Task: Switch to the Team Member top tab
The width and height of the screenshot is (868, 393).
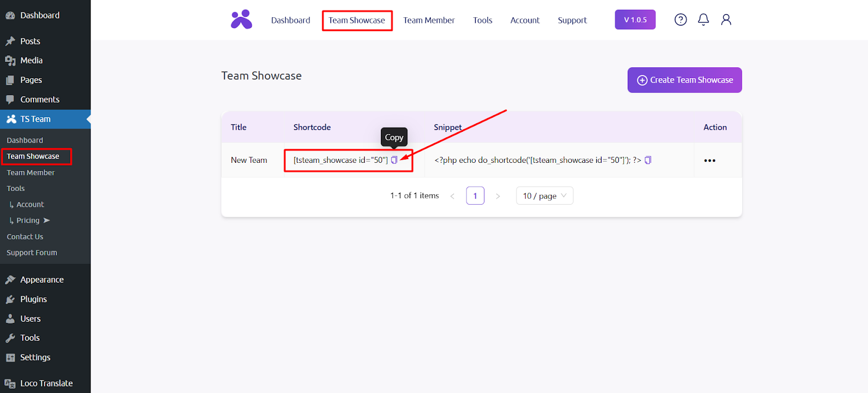Action: pos(429,21)
